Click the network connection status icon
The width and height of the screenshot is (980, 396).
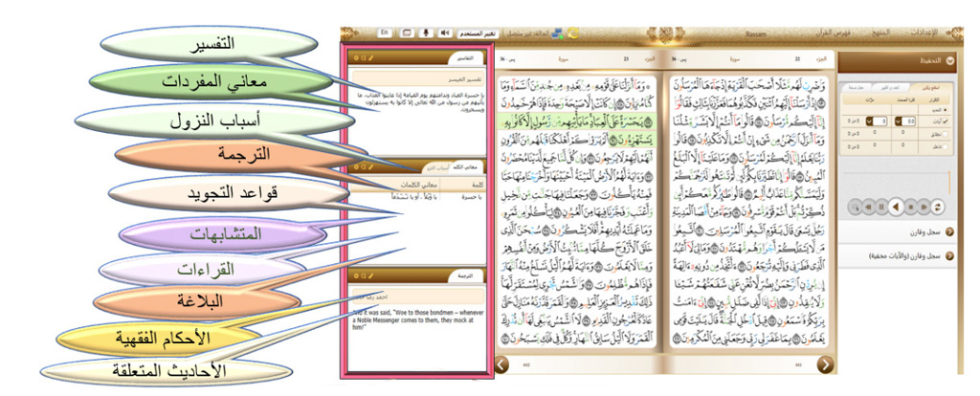(558, 33)
